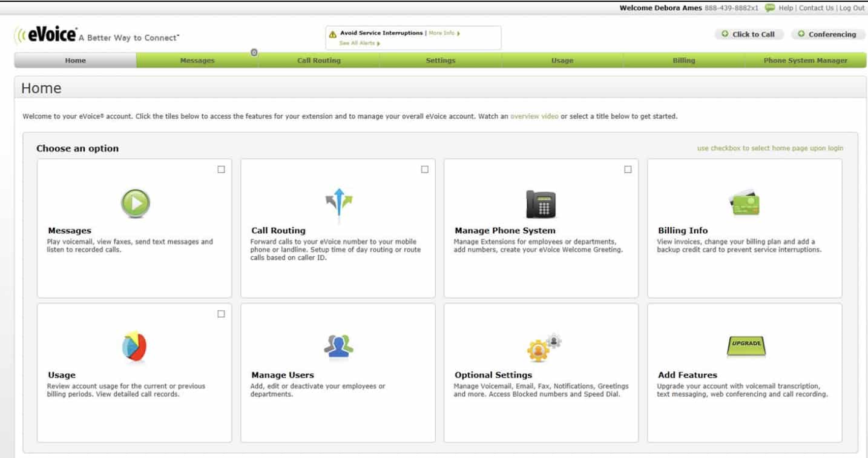Click the Messages tile title
Image resolution: width=868 pixels, height=458 pixels.
tap(69, 231)
